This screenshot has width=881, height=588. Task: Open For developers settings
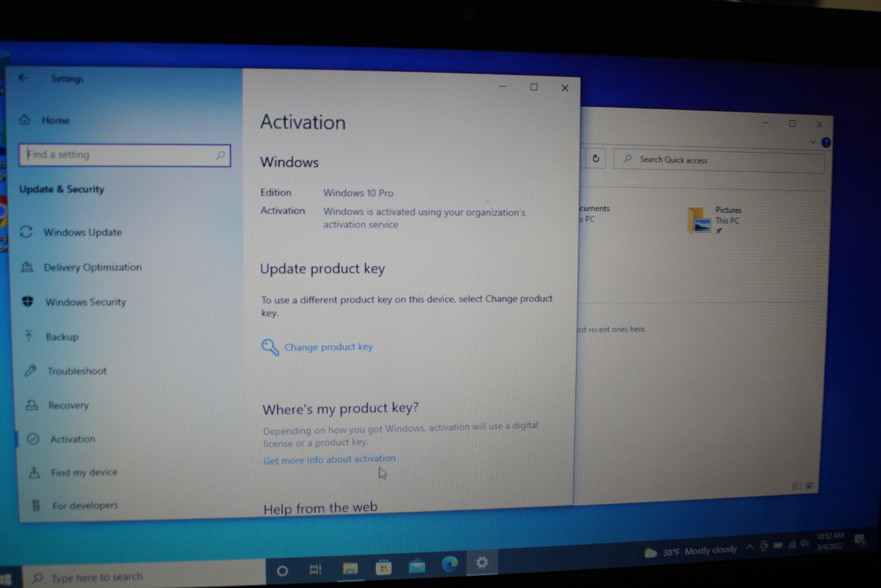(74, 505)
